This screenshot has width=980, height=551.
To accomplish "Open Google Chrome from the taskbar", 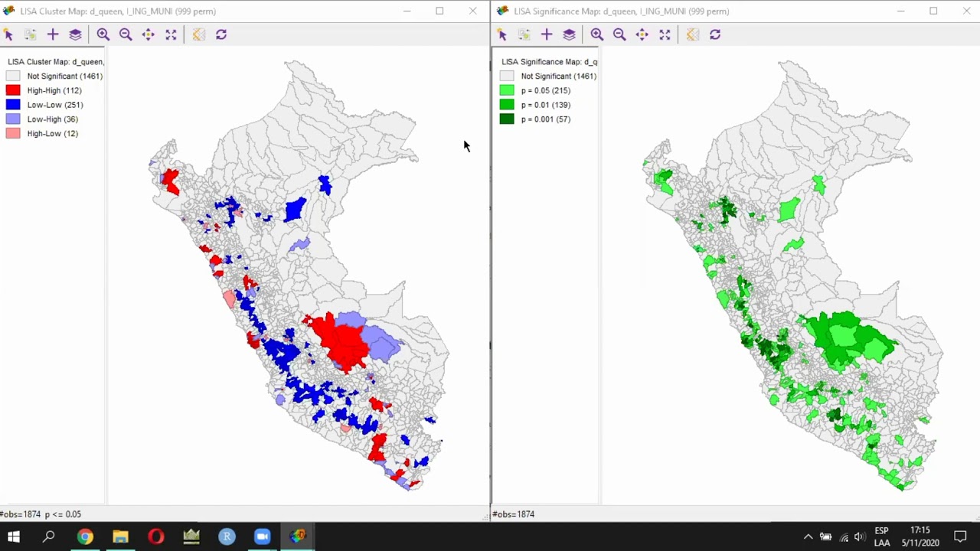I will click(85, 536).
